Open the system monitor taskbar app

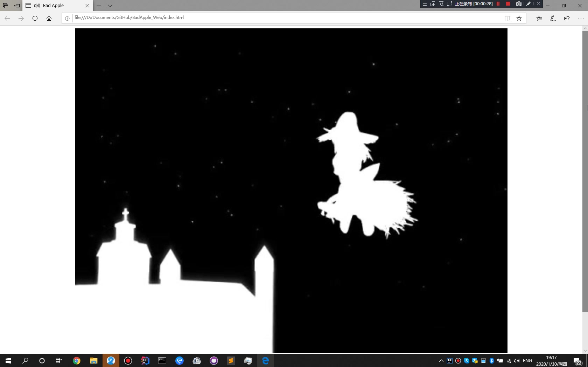coord(248,360)
